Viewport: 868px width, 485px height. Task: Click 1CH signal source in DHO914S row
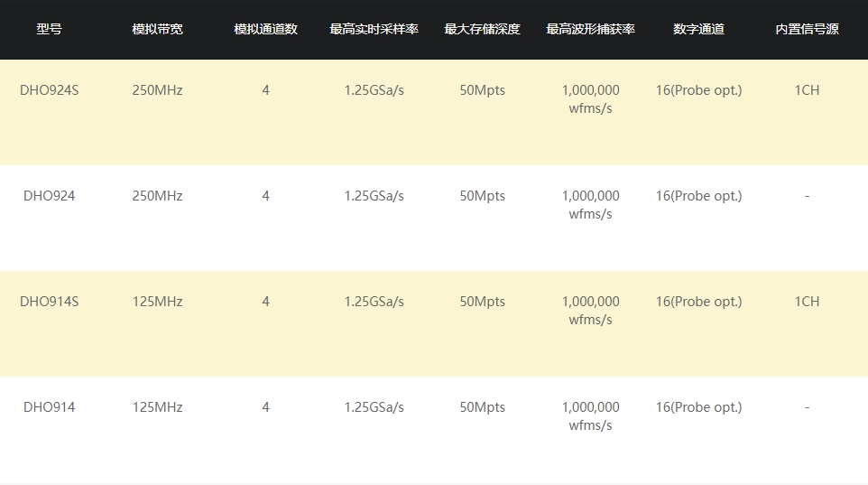coord(807,302)
